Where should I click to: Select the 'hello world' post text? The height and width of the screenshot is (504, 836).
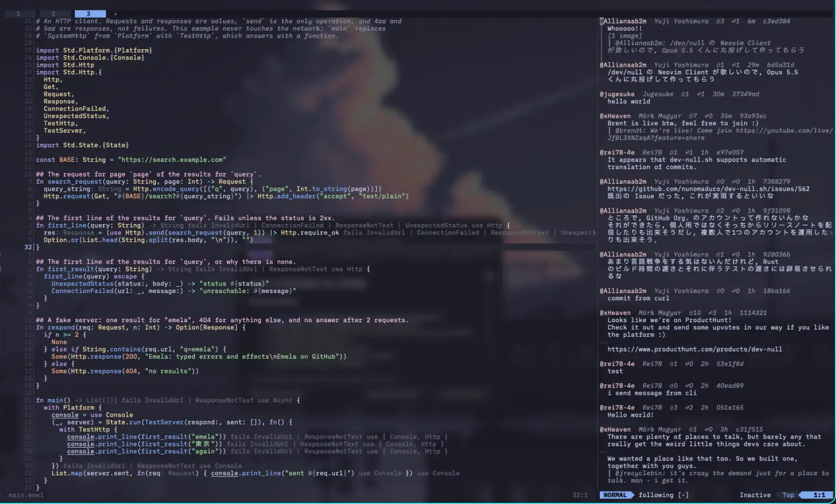[629, 102]
